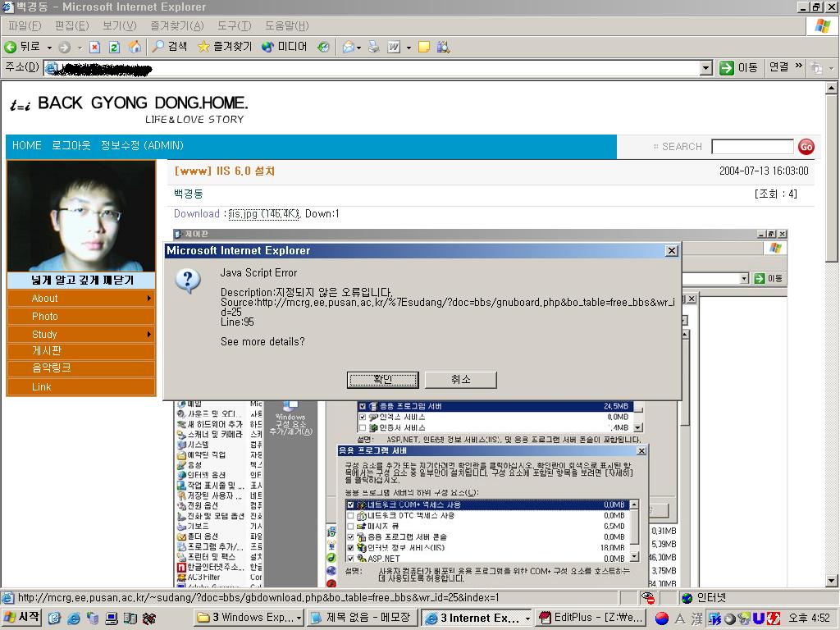
Task: Expand the address bar dropdown arrow
Action: point(705,68)
